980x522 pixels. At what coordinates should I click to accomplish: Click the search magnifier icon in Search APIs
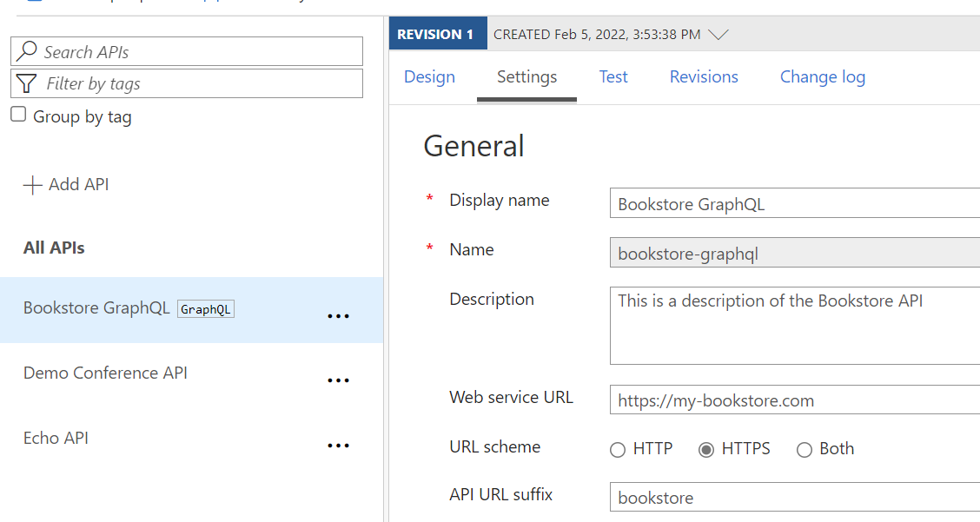coord(27,51)
